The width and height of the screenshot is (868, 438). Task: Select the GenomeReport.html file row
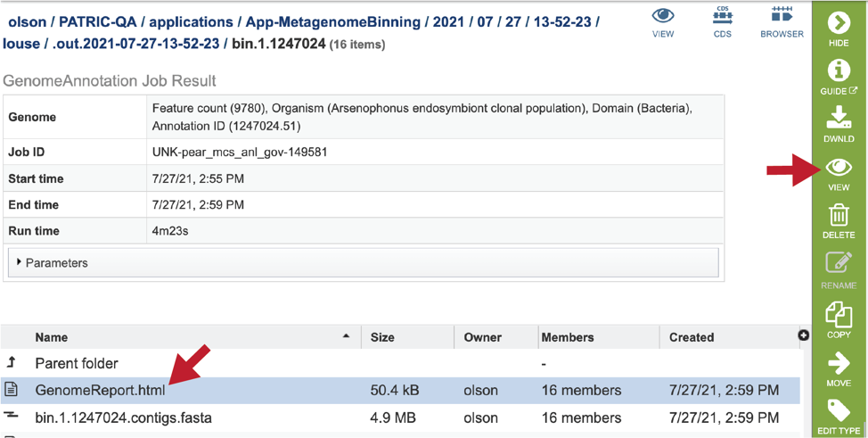pos(400,391)
